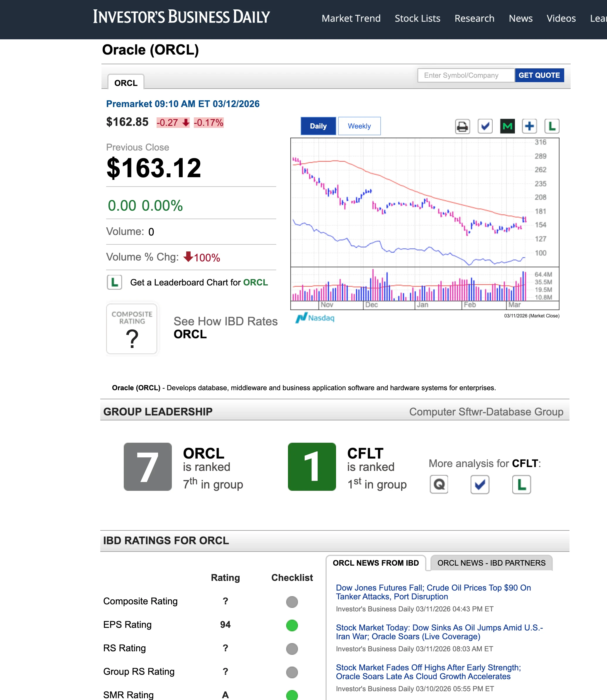This screenshot has width=607, height=700.
Task: Click the Composite Rating question mark box
Action: tap(132, 329)
